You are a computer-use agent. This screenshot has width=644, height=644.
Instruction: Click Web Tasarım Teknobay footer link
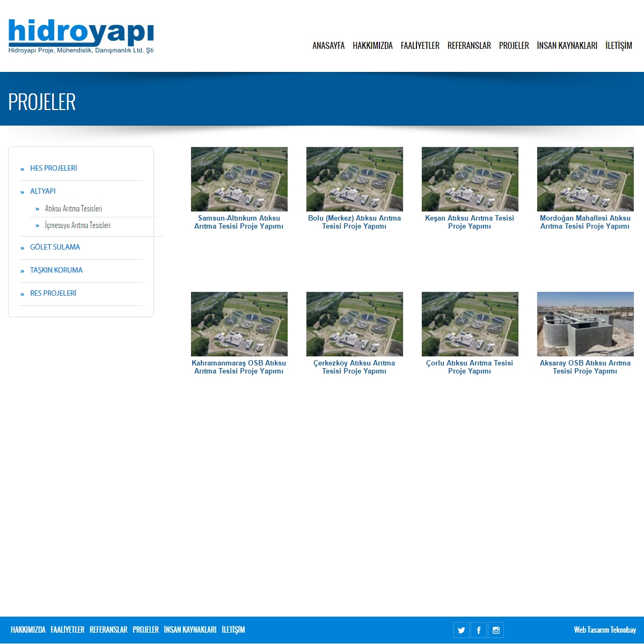click(605, 630)
